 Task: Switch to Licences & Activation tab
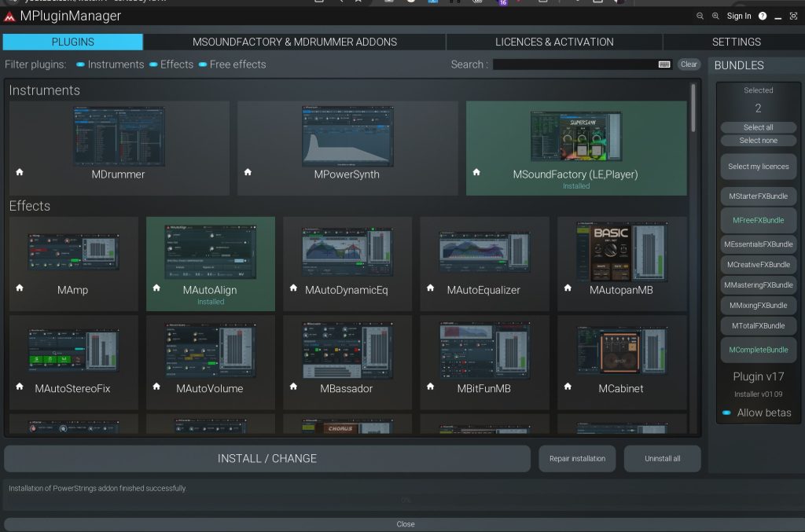pyautogui.click(x=554, y=42)
